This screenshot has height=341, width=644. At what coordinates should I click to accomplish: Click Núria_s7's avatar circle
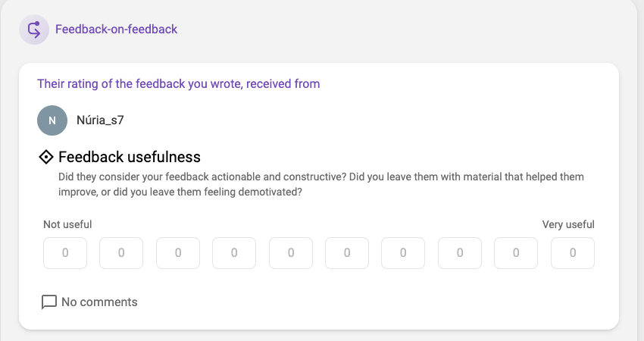tap(52, 120)
